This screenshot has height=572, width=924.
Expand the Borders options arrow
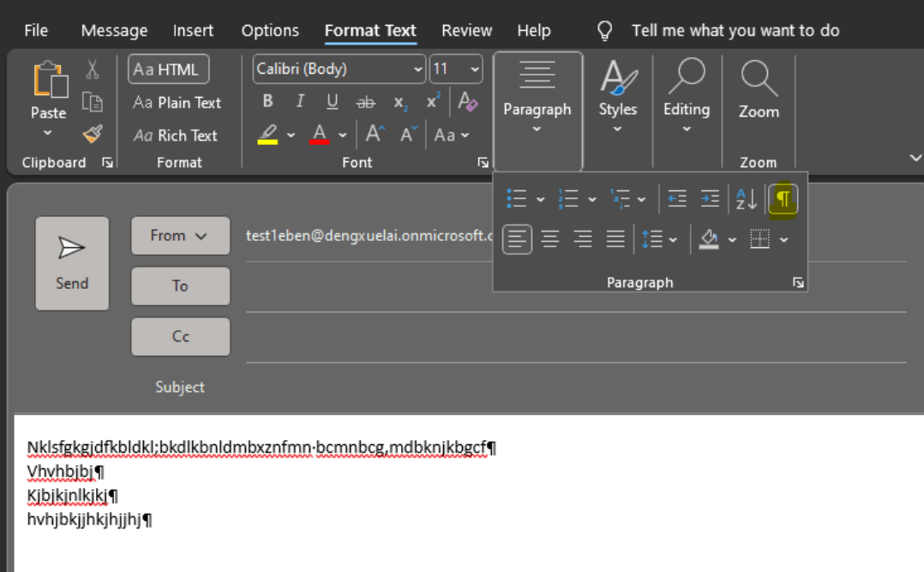pyautogui.click(x=783, y=240)
